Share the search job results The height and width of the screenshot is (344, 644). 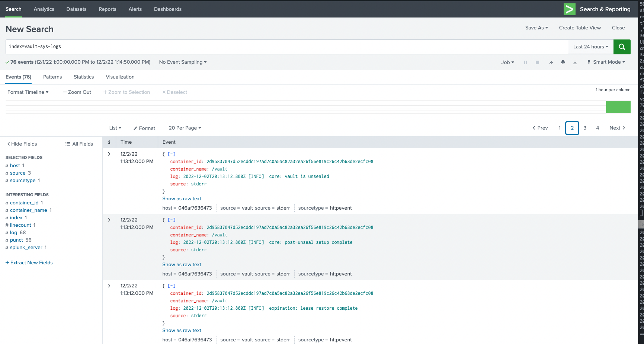551,62
